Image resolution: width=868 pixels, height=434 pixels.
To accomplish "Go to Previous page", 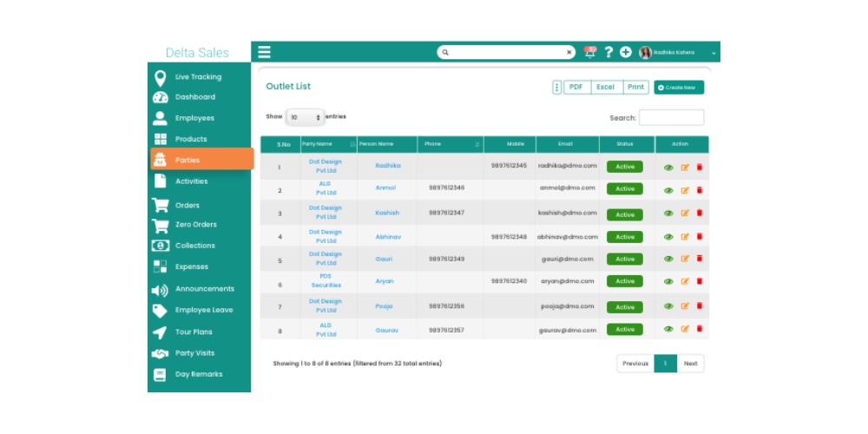I will point(635,364).
